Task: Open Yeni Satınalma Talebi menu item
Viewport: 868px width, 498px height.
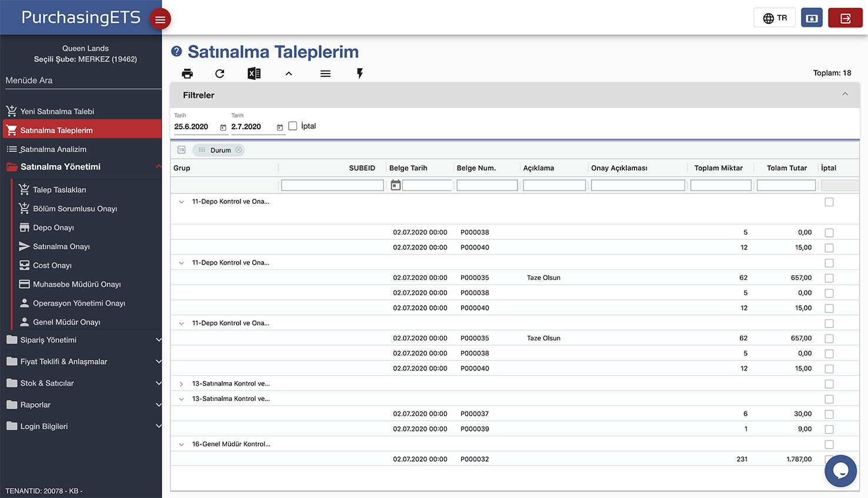Action: pyautogui.click(x=57, y=111)
